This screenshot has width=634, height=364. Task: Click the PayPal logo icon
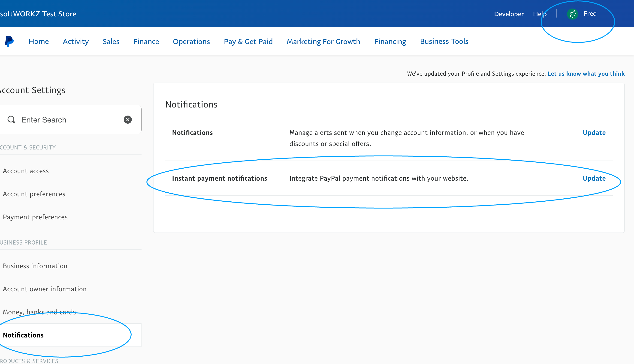(9, 41)
